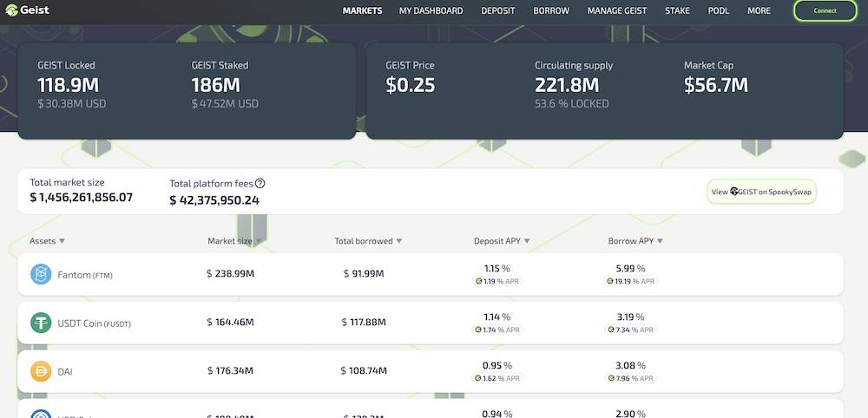Click the Fantom token icon
The height and width of the screenshot is (418, 868).
pyautogui.click(x=41, y=274)
